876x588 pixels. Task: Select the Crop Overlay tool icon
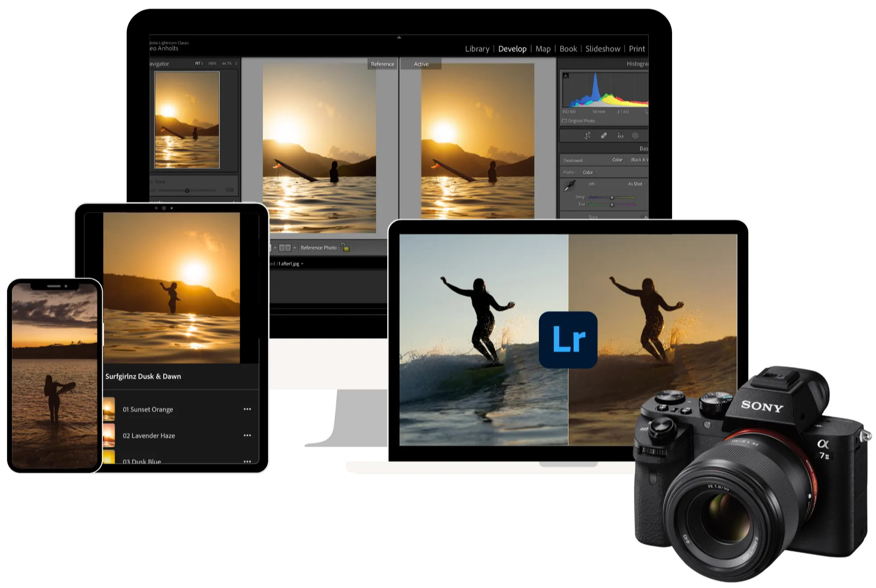click(x=588, y=136)
